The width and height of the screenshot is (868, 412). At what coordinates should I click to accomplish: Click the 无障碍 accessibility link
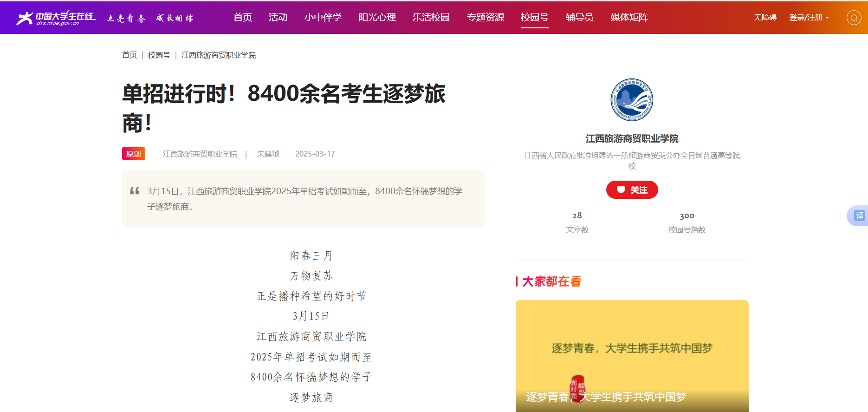pos(765,18)
